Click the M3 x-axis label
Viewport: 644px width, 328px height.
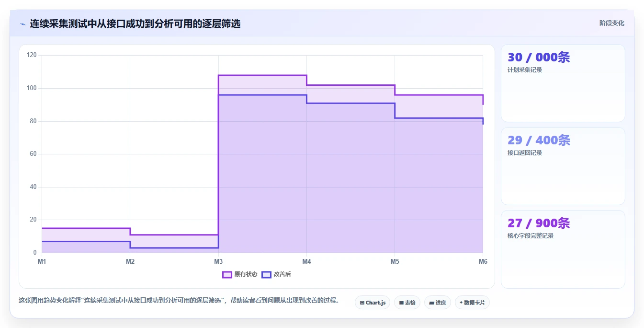pyautogui.click(x=218, y=262)
